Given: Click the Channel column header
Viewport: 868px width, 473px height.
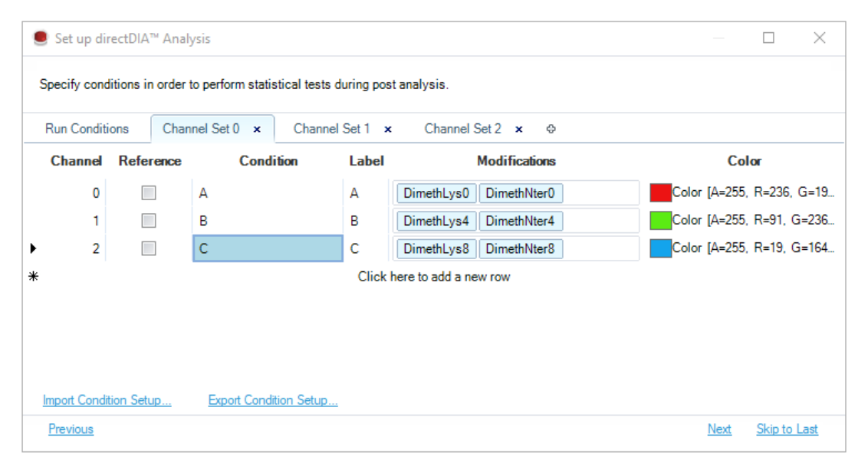Looking at the screenshot, I should pos(77,161).
